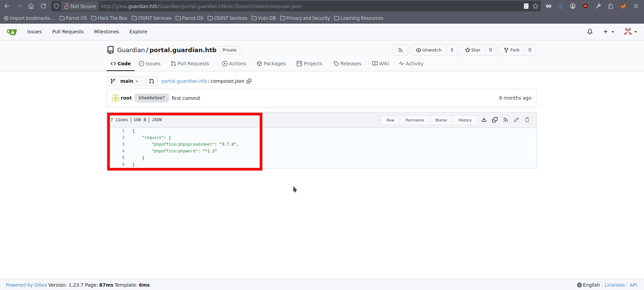
Task: Open the notifications bell
Action: [590, 32]
